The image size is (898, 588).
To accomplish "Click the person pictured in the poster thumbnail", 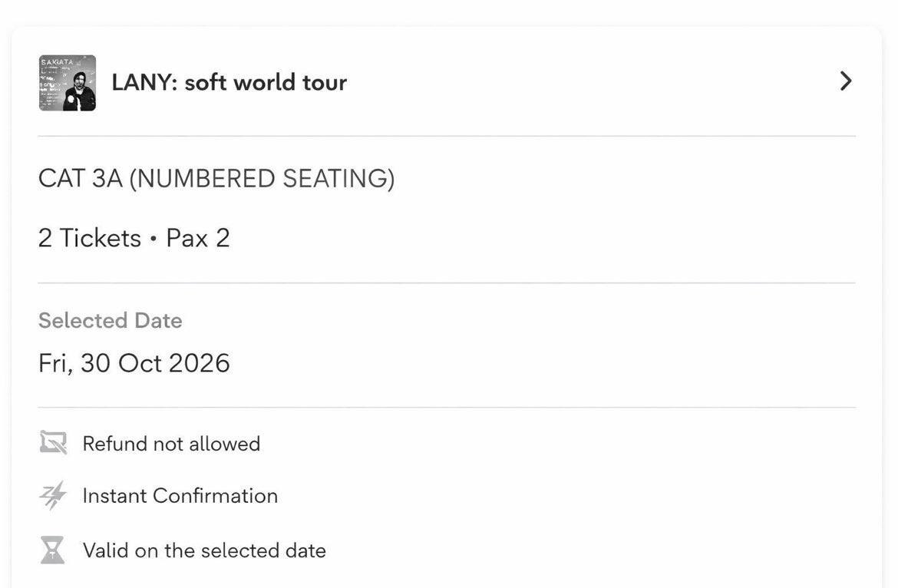I will tap(80, 91).
